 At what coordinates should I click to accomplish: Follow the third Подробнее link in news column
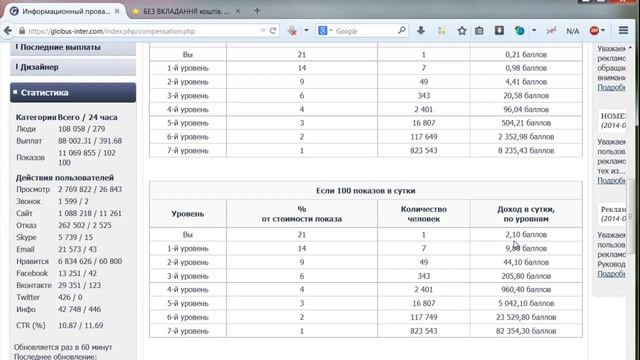611,274
